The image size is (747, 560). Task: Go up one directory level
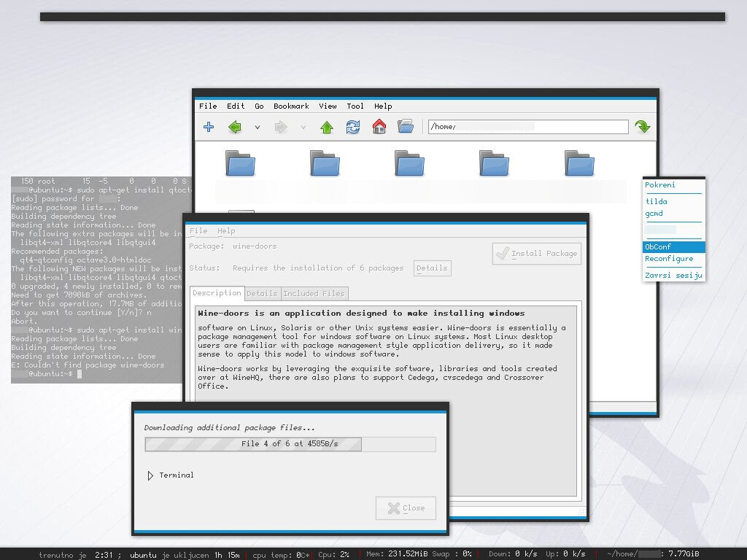pyautogui.click(x=326, y=126)
